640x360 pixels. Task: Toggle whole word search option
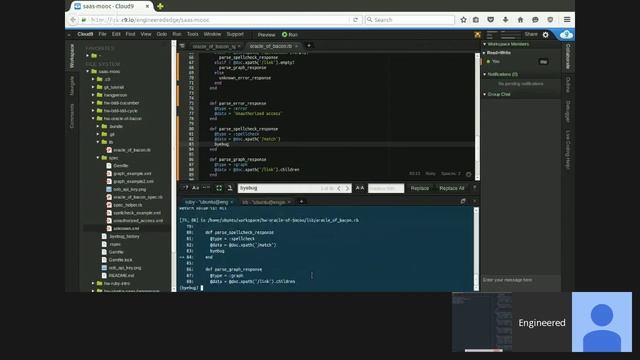206,188
